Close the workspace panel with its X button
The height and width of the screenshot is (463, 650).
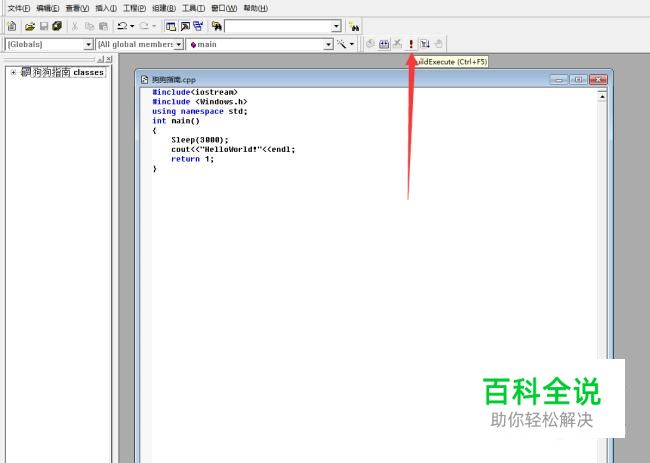109,59
